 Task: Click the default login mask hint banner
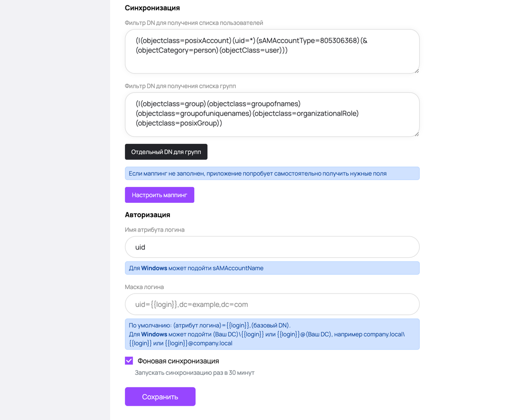[x=272, y=334]
